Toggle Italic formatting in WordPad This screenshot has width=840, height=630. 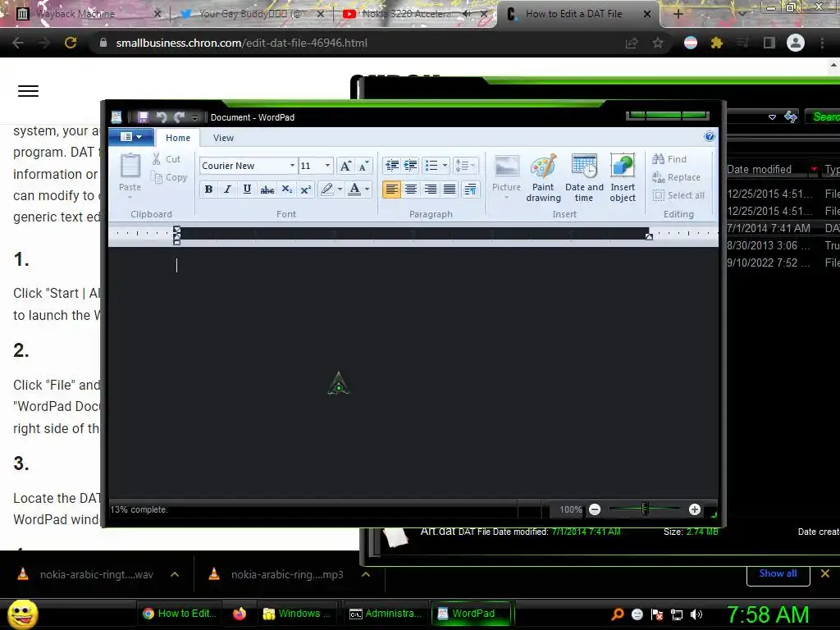pyautogui.click(x=228, y=189)
